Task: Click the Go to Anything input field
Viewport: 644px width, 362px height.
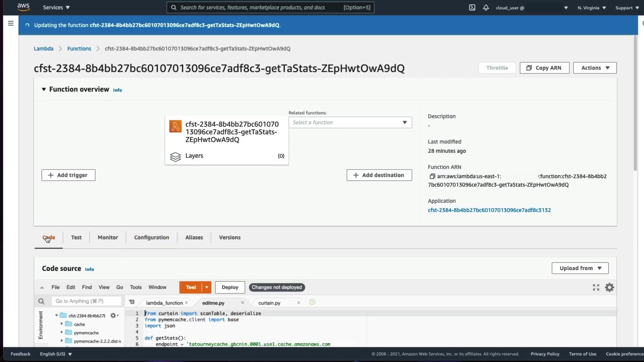Action: tap(86, 301)
